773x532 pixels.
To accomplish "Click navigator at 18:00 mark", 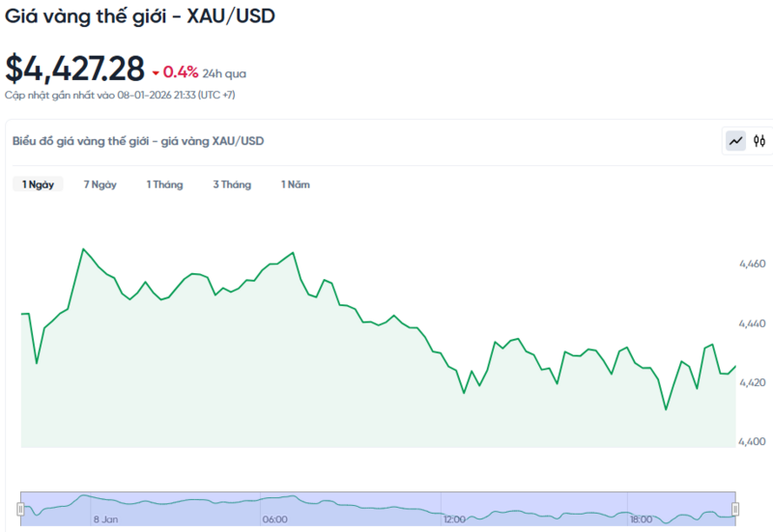I will click(641, 518).
